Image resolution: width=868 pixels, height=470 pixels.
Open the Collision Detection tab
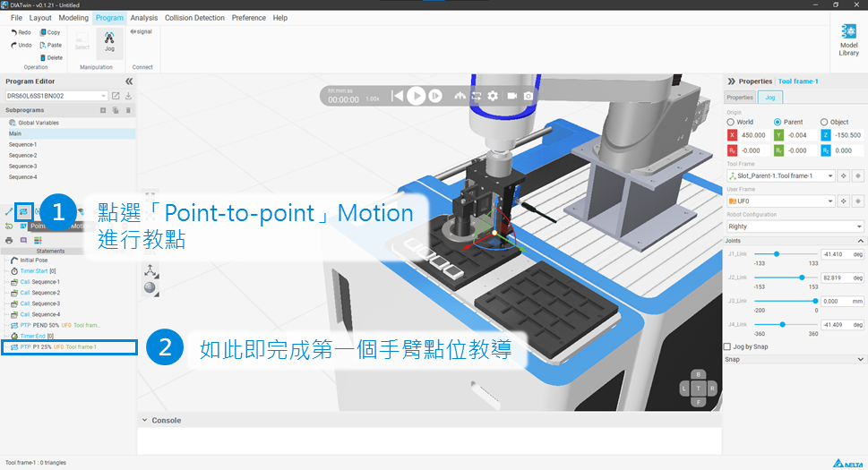coord(195,18)
